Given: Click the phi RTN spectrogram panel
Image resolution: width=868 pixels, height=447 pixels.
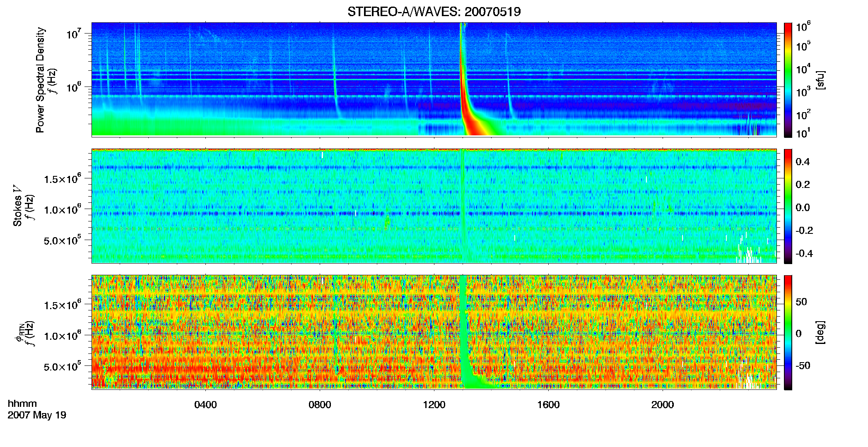Looking at the screenshot, I should point(434,332).
